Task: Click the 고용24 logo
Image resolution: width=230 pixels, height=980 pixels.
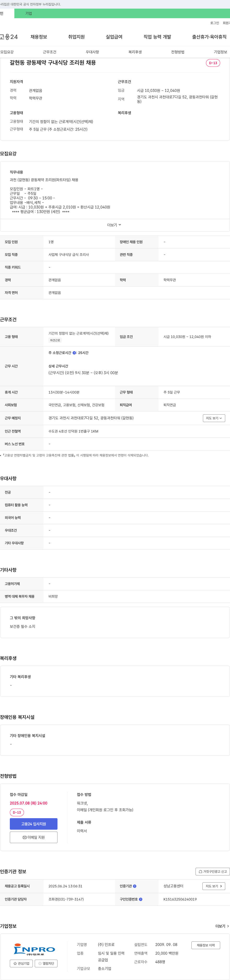Action: click(9, 37)
